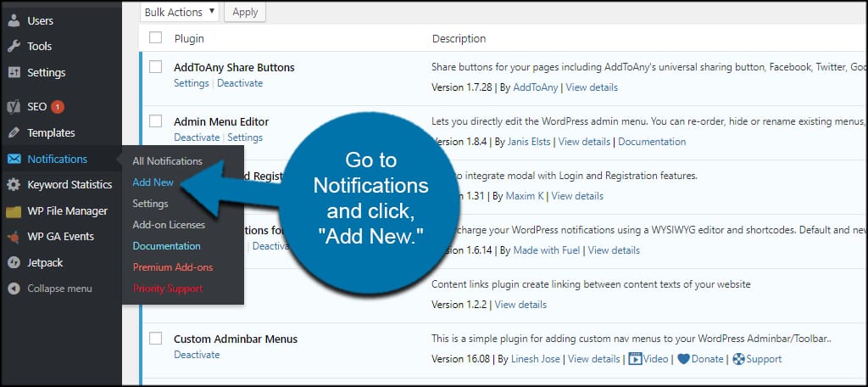868x387 pixels.
Task: Open Jetpack menu item
Action: tap(46, 263)
